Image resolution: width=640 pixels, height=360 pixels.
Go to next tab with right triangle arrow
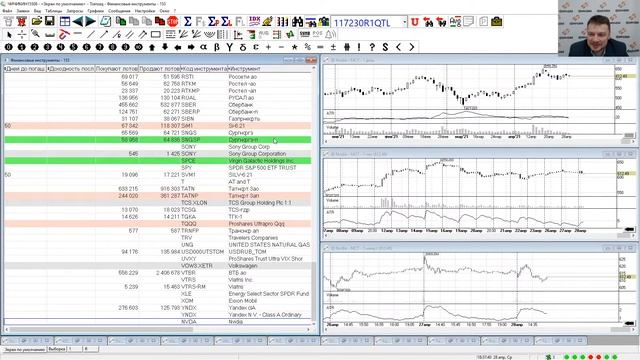pos(90,21)
